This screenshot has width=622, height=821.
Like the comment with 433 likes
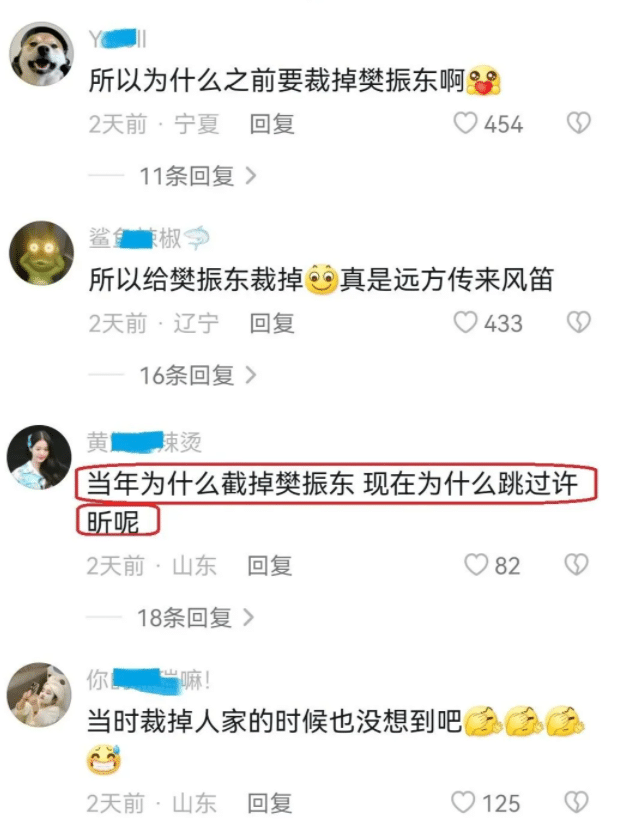click(x=465, y=323)
